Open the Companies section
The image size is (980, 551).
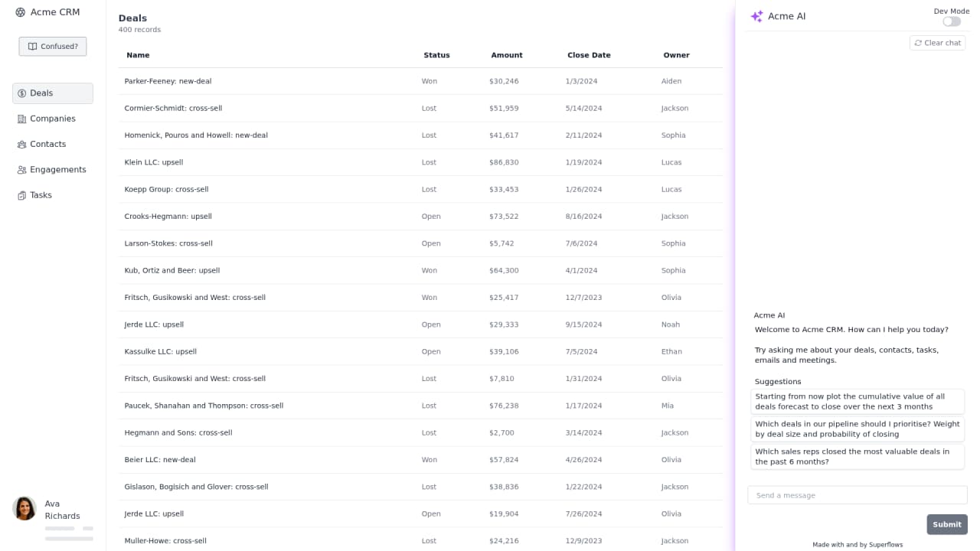tap(53, 119)
